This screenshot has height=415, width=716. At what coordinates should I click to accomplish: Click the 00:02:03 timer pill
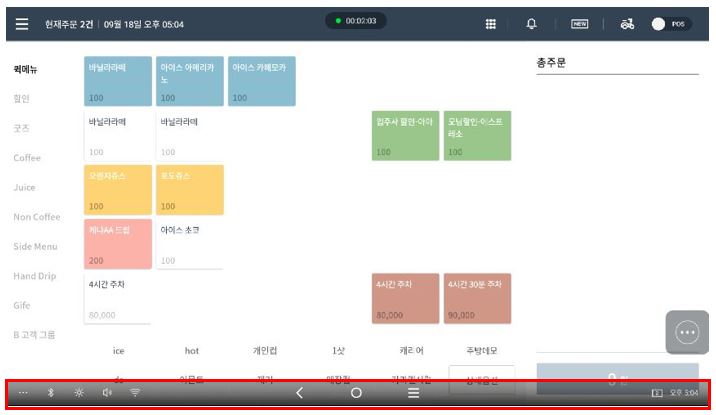click(x=356, y=21)
